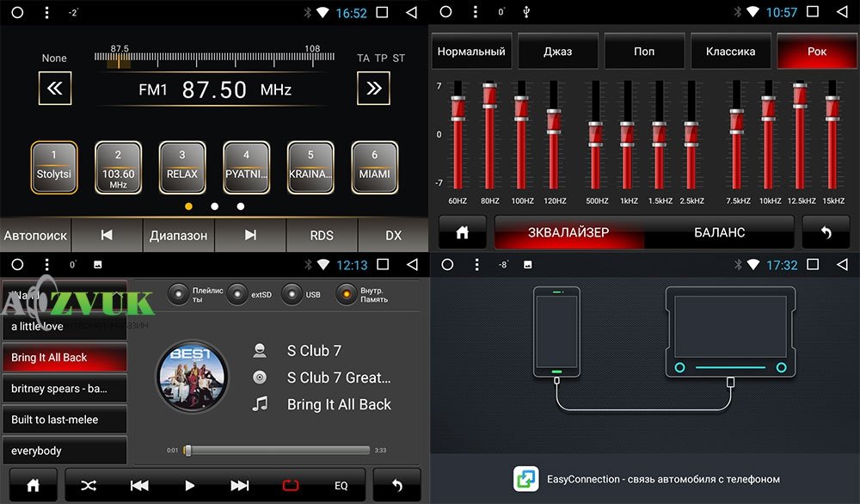Open three-dot menu in EasyConnection screen

point(476,265)
